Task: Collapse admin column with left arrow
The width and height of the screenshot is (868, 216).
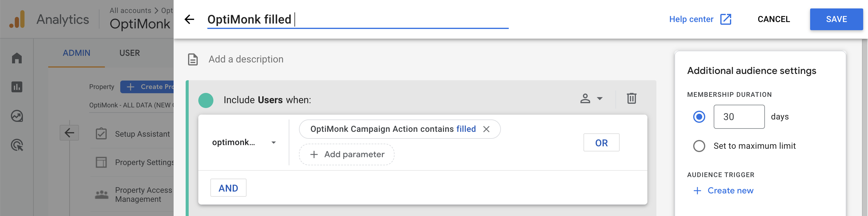Action: [69, 133]
